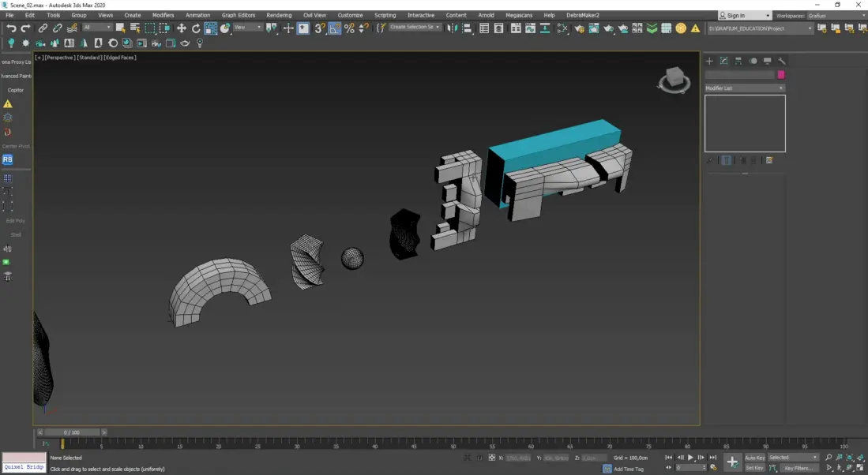Click the current frame number field
The width and height of the screenshot is (868, 475).
point(690,468)
